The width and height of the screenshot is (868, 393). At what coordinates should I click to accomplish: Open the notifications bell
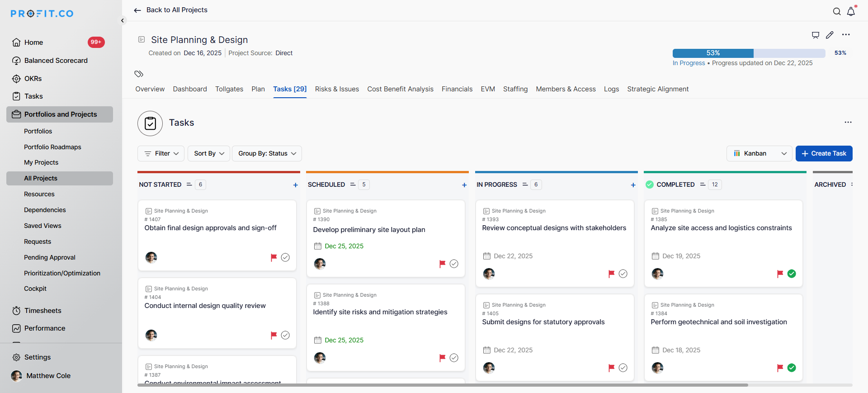click(x=851, y=12)
